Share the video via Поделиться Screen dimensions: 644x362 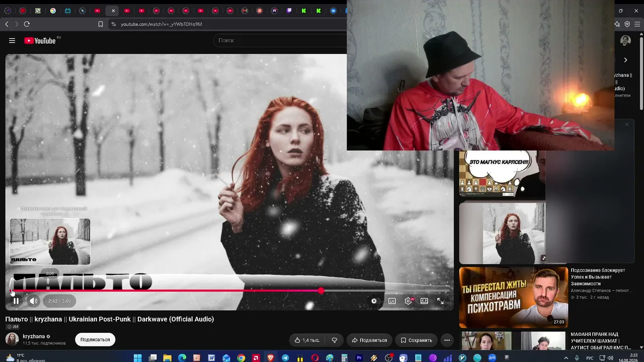(x=369, y=340)
